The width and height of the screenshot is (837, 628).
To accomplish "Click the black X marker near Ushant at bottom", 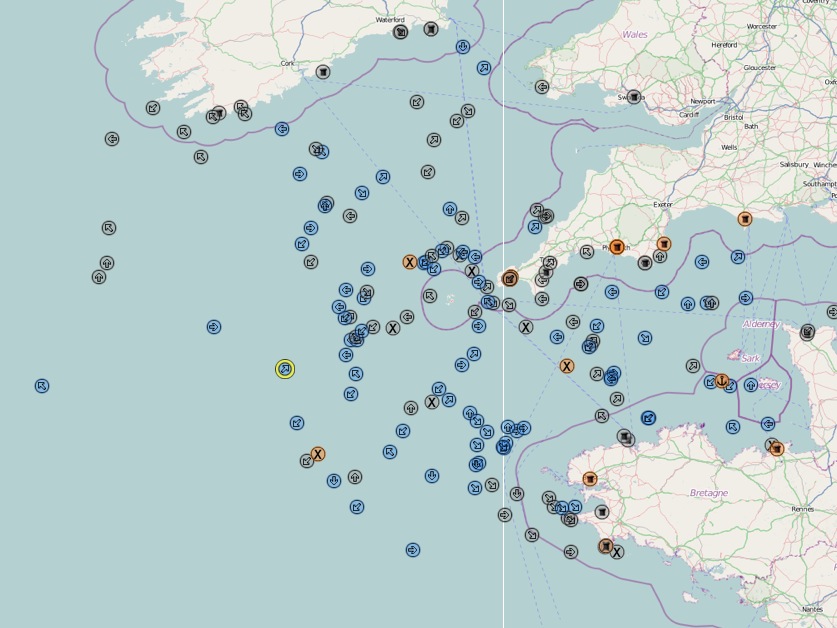I will 619,550.
